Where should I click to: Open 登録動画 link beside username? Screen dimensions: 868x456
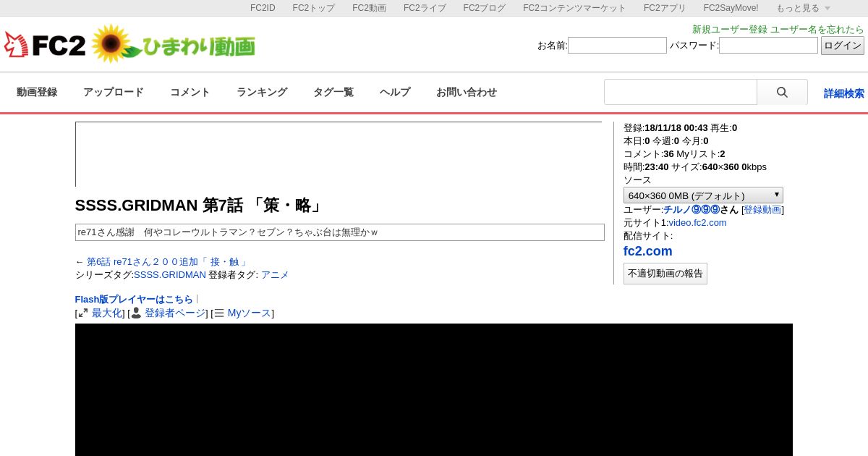tap(762, 210)
